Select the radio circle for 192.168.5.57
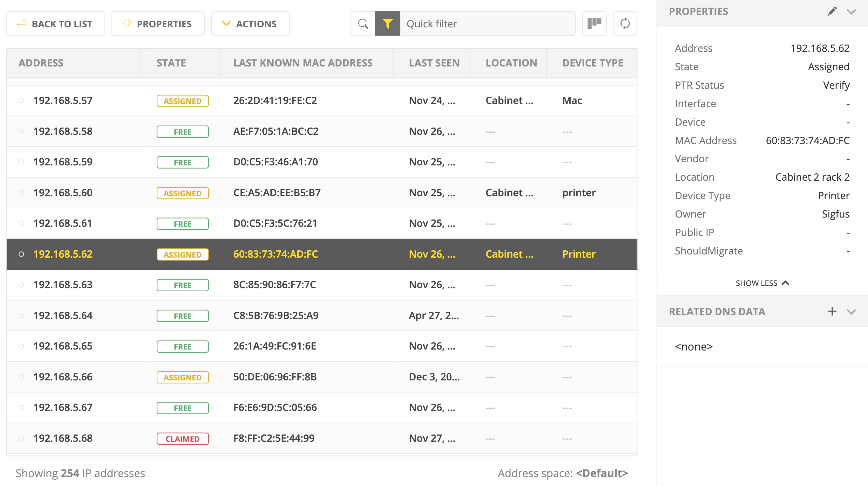 click(x=21, y=101)
